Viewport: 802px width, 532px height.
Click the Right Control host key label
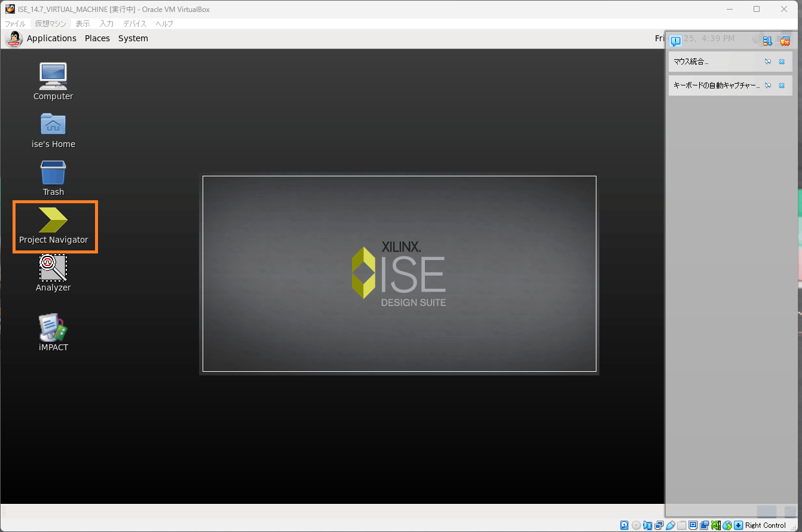coord(766,525)
